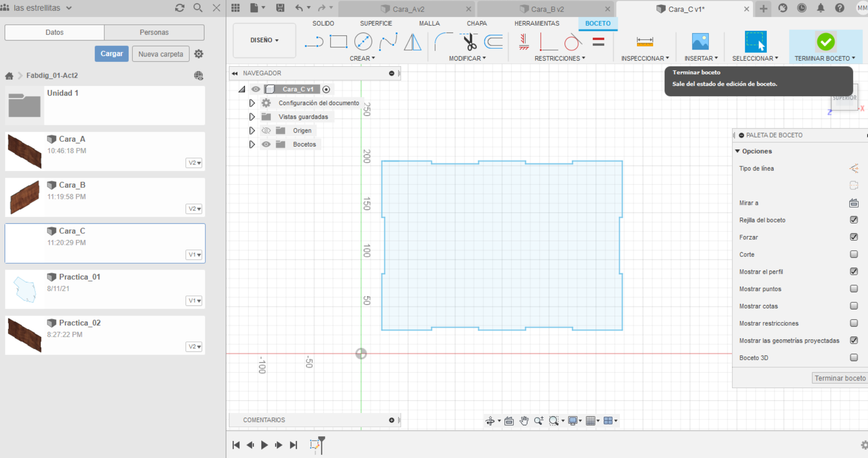
Task: Select the Trim scissors tool
Action: click(469, 42)
